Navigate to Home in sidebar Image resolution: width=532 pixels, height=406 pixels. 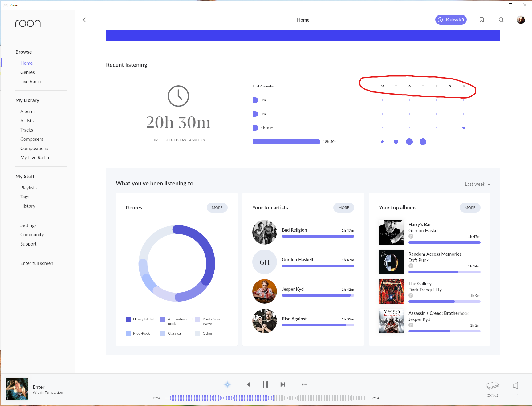(x=26, y=63)
